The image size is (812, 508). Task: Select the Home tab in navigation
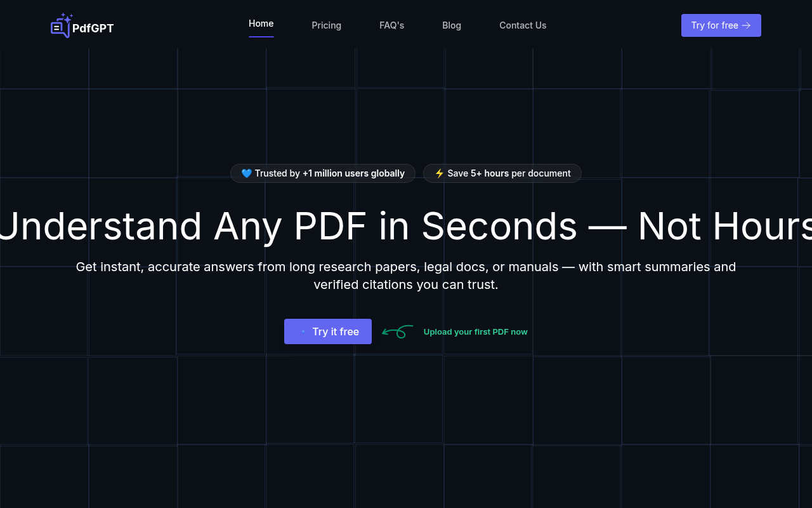point(261,23)
